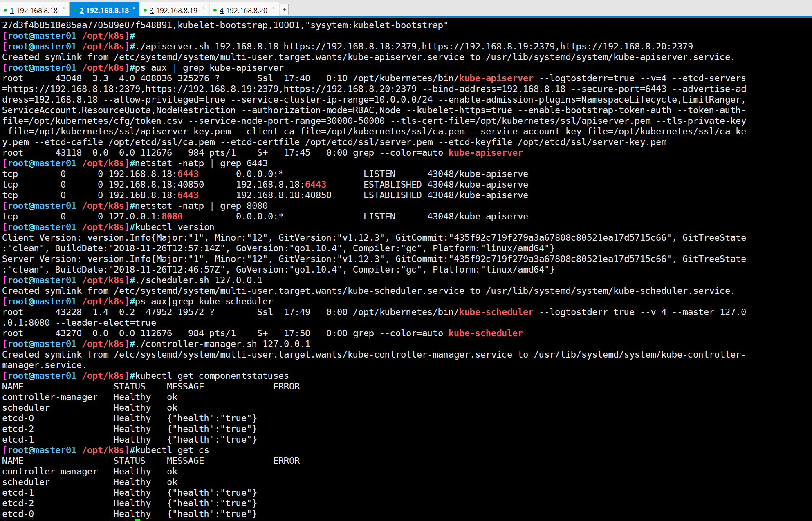Click PID 43118 of the grep kube-apiserver process
812x521 pixels.
68,153
